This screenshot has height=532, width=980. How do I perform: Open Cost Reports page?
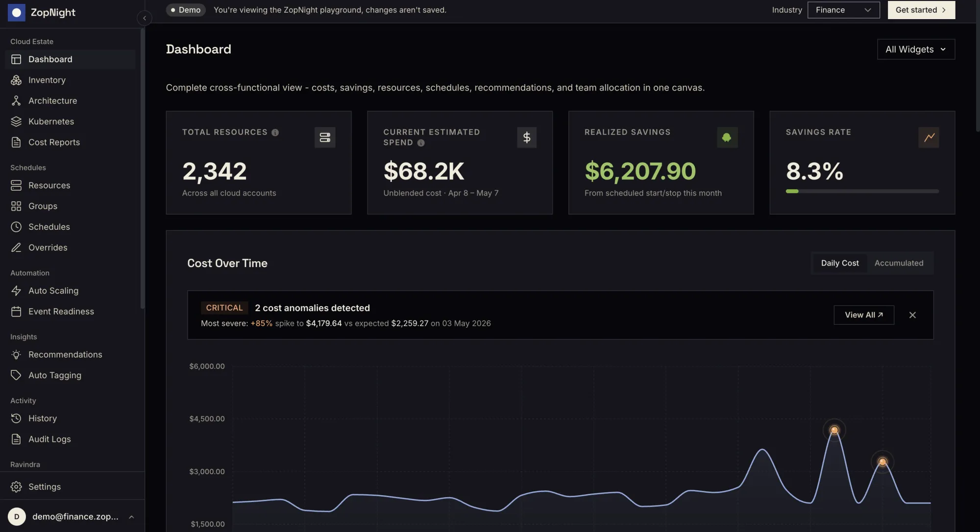70,142
